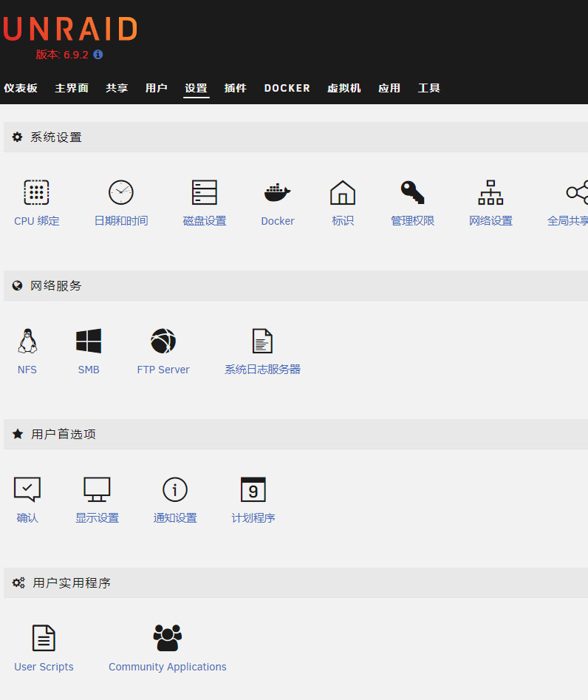Screen dimensions: 588x700
Task: Click the 系统日志服务器 link text
Action: point(262,370)
